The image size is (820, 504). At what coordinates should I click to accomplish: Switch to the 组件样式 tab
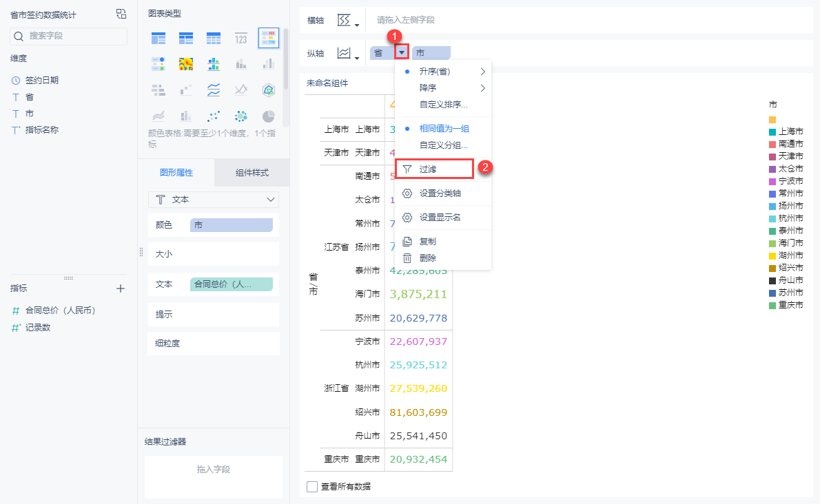tap(252, 172)
